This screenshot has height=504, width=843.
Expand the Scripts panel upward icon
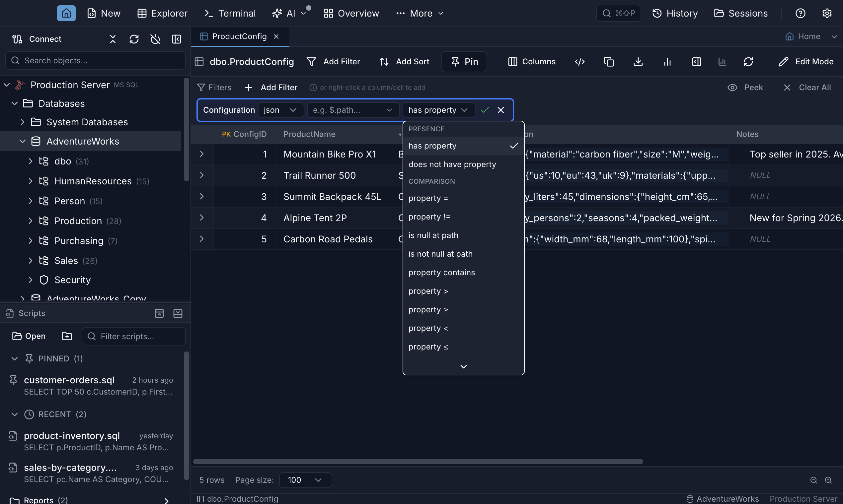(x=159, y=313)
